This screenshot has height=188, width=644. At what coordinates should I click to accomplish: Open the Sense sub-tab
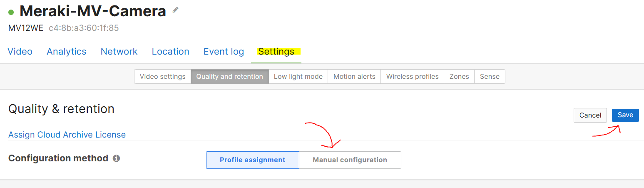(490, 77)
